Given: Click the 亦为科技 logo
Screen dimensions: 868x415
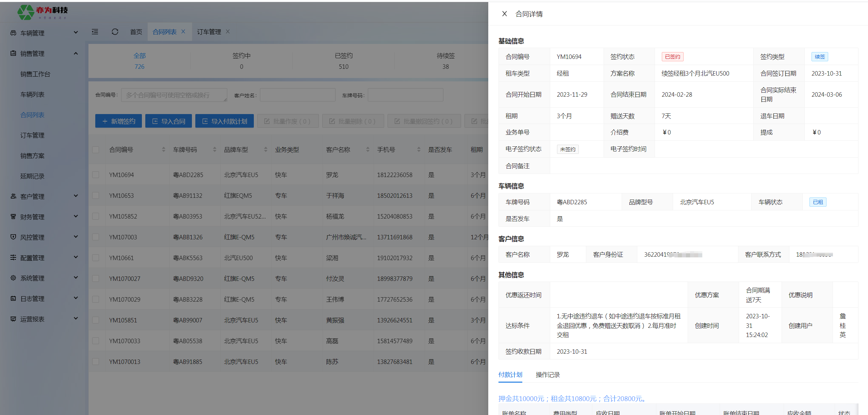Looking at the screenshot, I should point(43,12).
